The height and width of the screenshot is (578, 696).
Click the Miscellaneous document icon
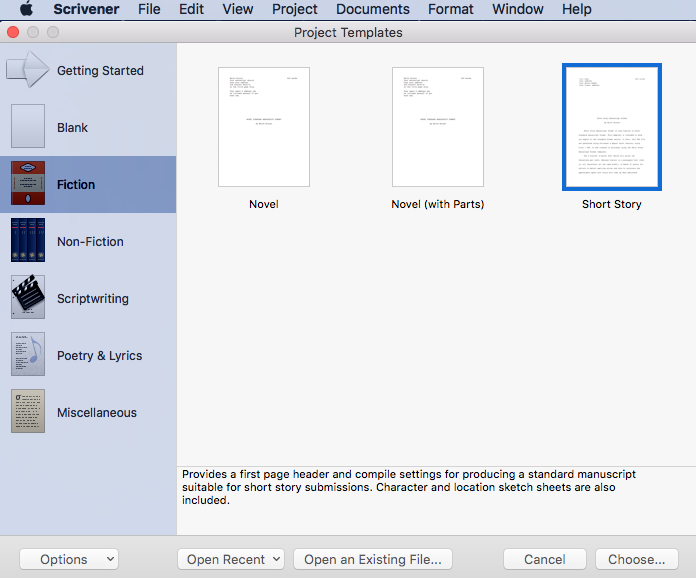pos(28,411)
